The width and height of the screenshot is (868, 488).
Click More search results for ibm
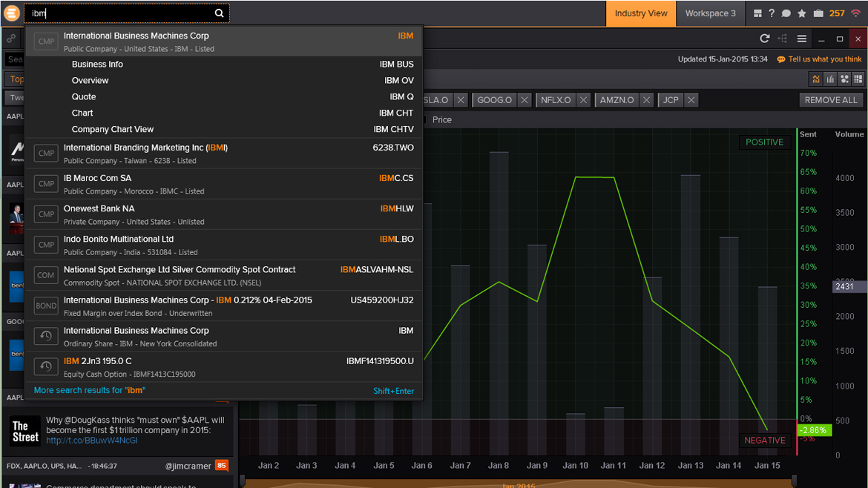(x=90, y=390)
